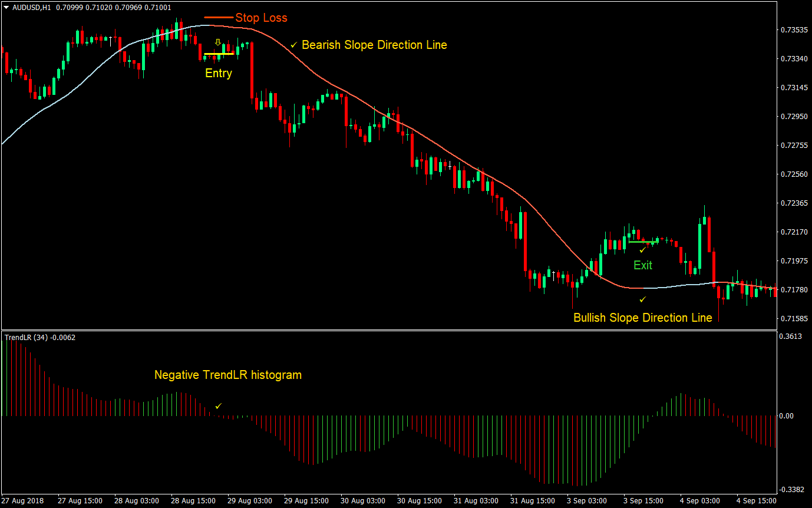Open the AUDUSD symbol dropdown triangle

pyautogui.click(x=6, y=8)
